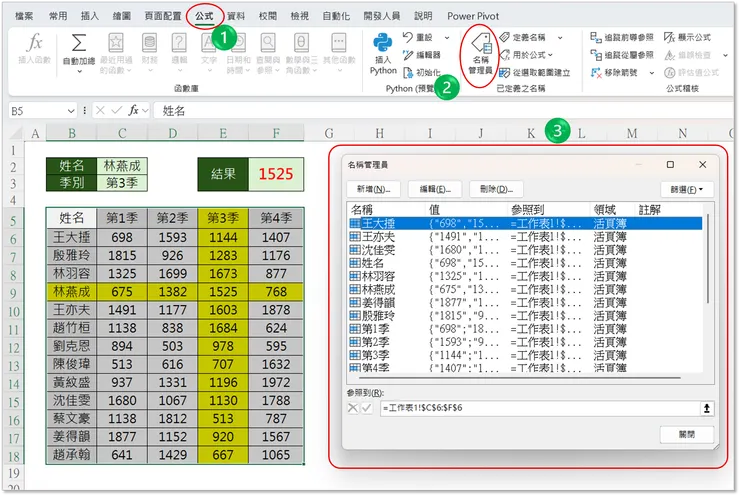Click the Insert Python icon
This screenshot has height=496, width=740.
click(383, 43)
